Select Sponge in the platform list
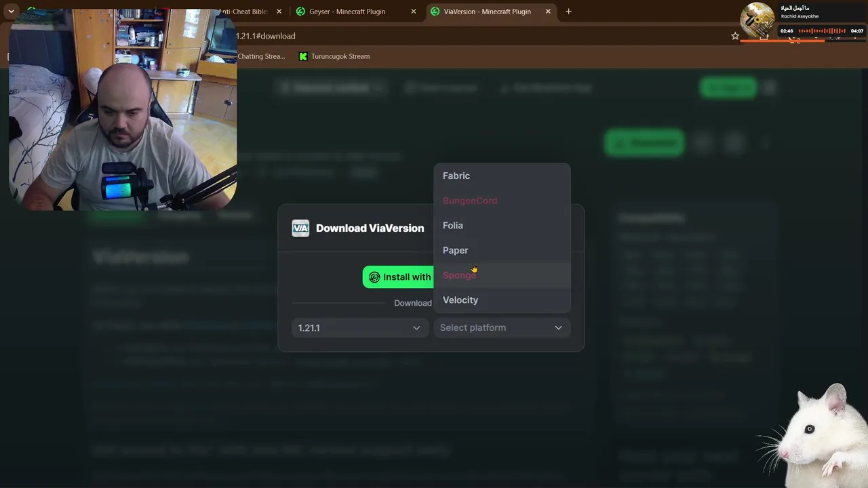 point(502,275)
